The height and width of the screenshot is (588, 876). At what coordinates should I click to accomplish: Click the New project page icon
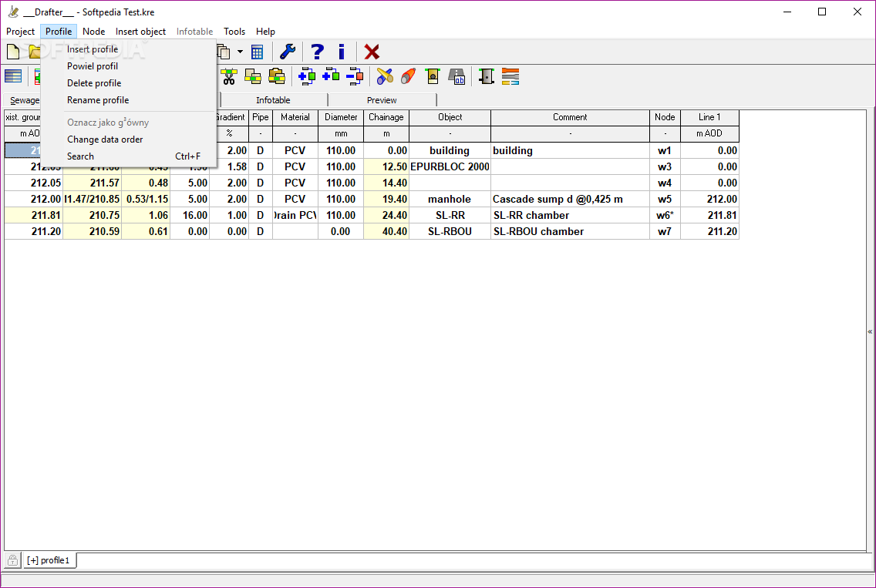point(13,52)
